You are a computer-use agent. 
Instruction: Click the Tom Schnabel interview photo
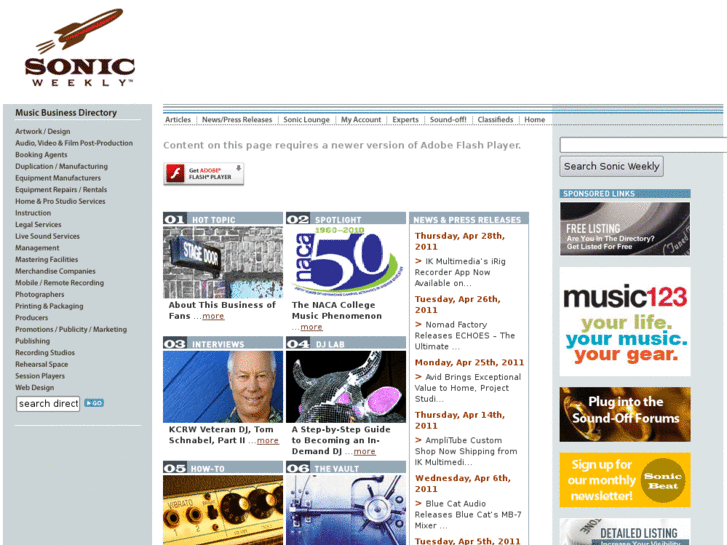[223, 386]
